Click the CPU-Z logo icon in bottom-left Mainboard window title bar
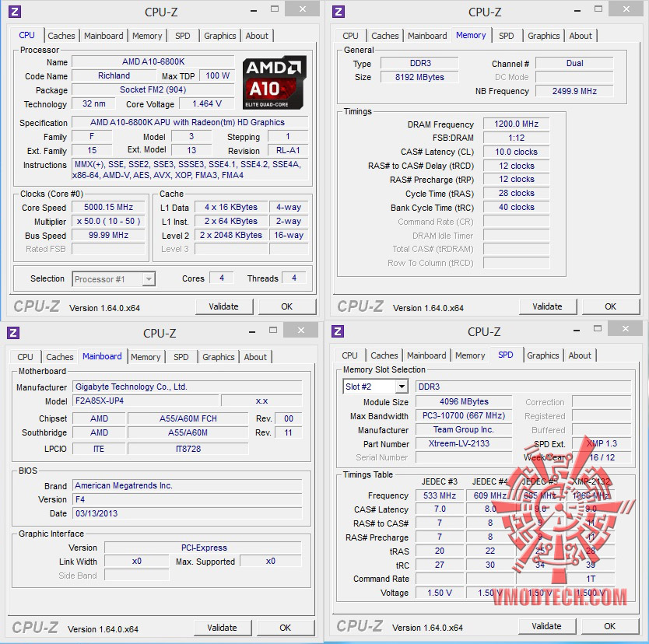The image size is (649, 644). tap(13, 333)
